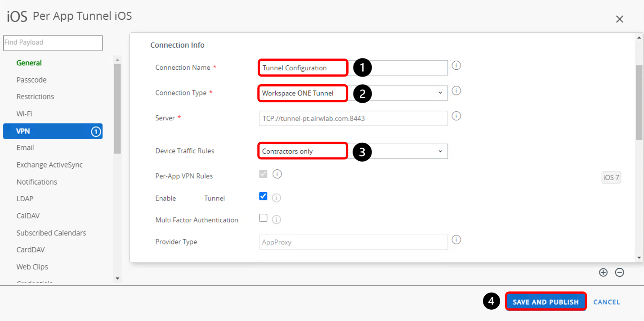Click info icon beside Per-App VPN Rules checkbox

point(277,174)
